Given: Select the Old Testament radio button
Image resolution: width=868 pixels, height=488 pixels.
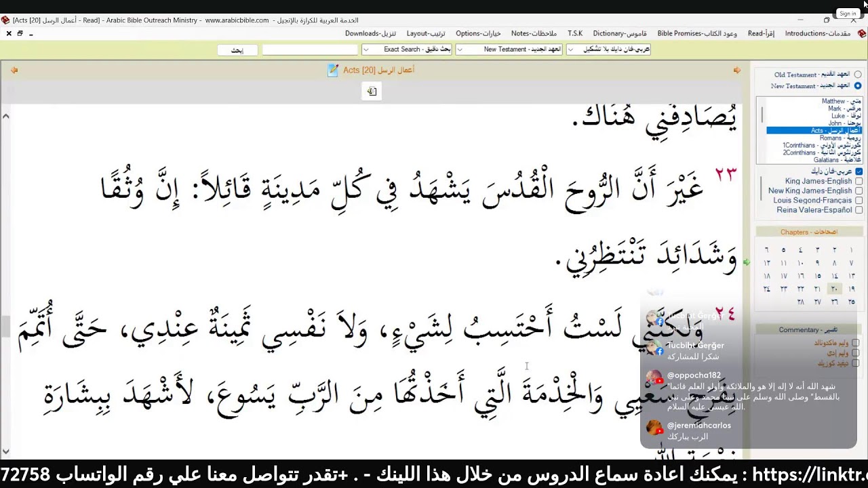Looking at the screenshot, I should pos(858,75).
